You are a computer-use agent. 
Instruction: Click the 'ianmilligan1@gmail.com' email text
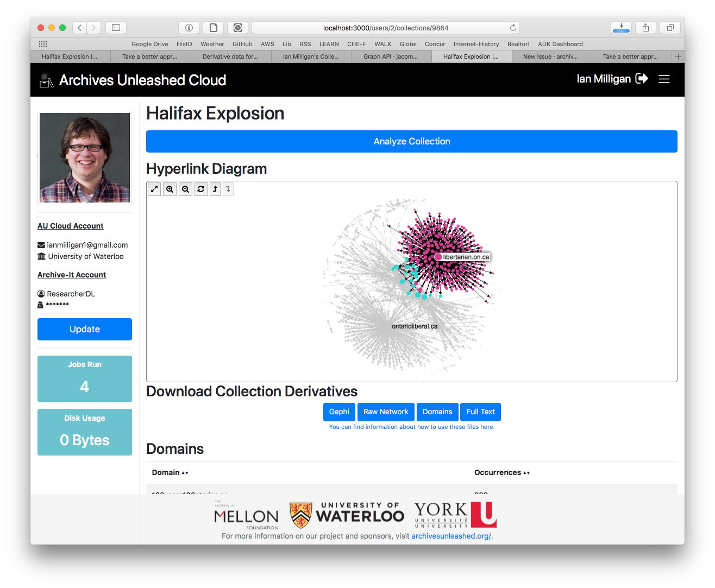click(87, 245)
